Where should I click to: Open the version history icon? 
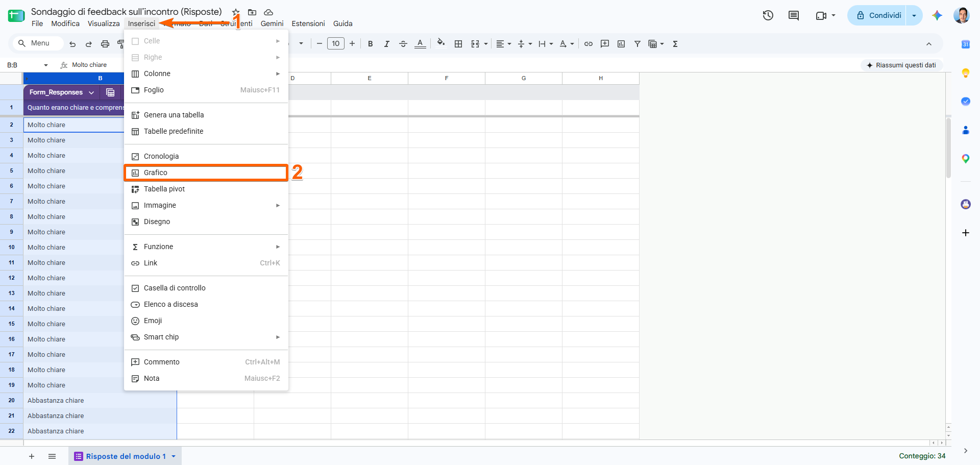(768, 15)
